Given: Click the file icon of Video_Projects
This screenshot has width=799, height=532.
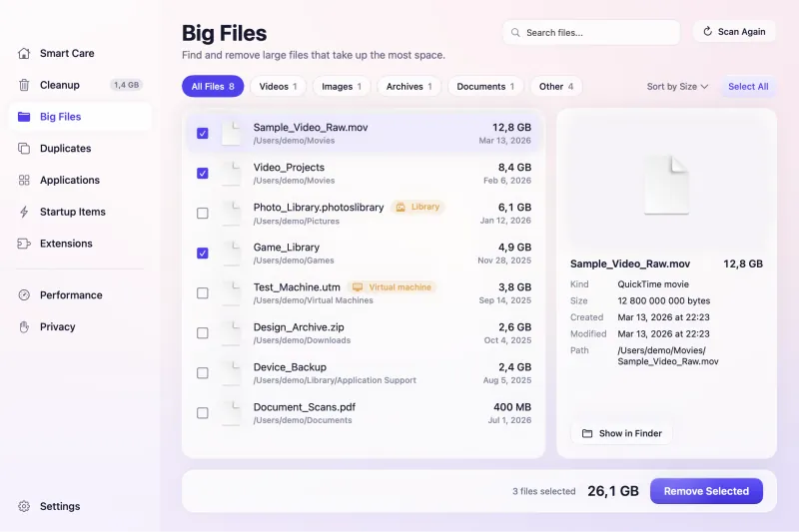Looking at the screenshot, I should tap(232, 173).
